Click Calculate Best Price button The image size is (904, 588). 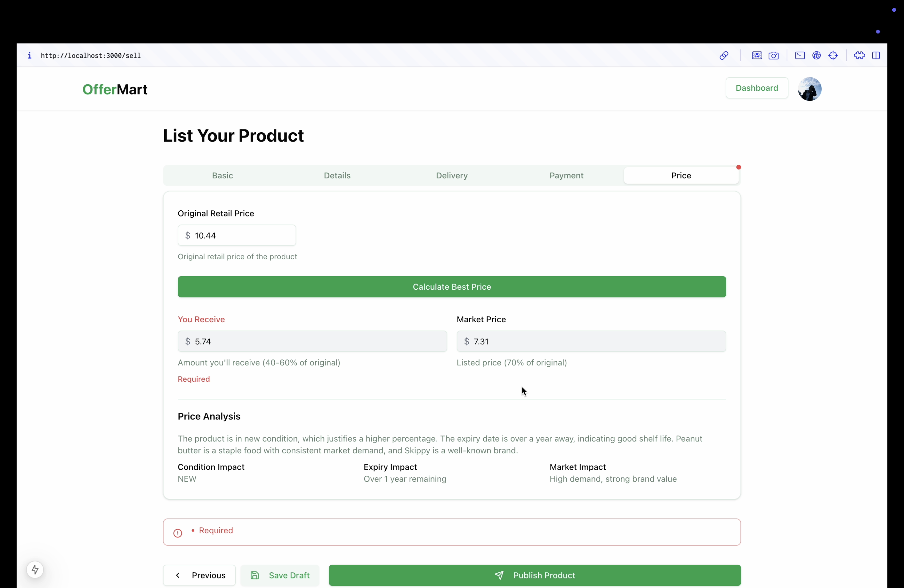[x=452, y=287]
